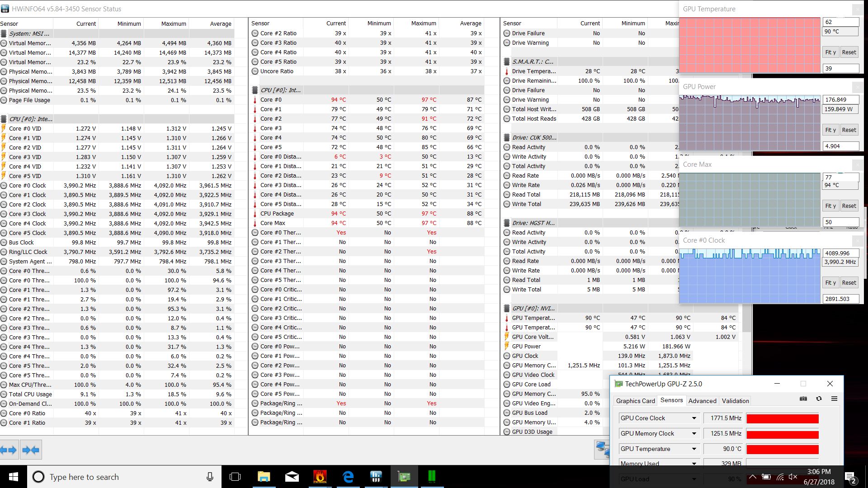Click the GPU Core Clock red graph bar
Viewport: 868px width, 488px height.
click(783, 419)
